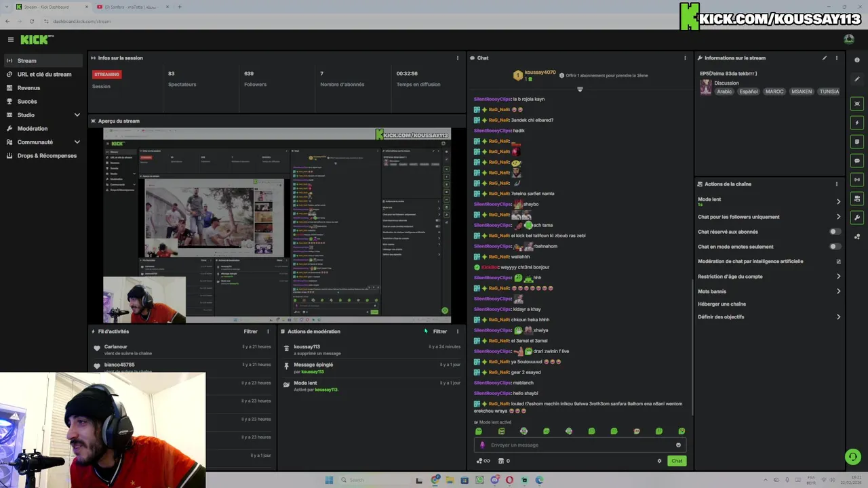Select Stream in the sidebar
Image resolution: width=868 pixels, height=488 pixels.
click(43, 61)
